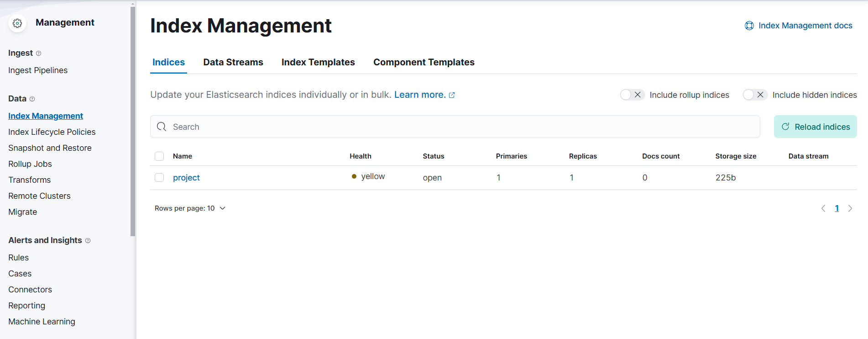Open Index Lifecycle Policies in sidebar
This screenshot has width=868, height=339.
coord(52,132)
